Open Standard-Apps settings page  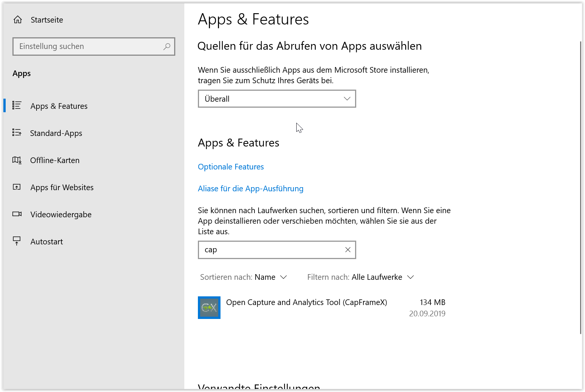click(56, 133)
